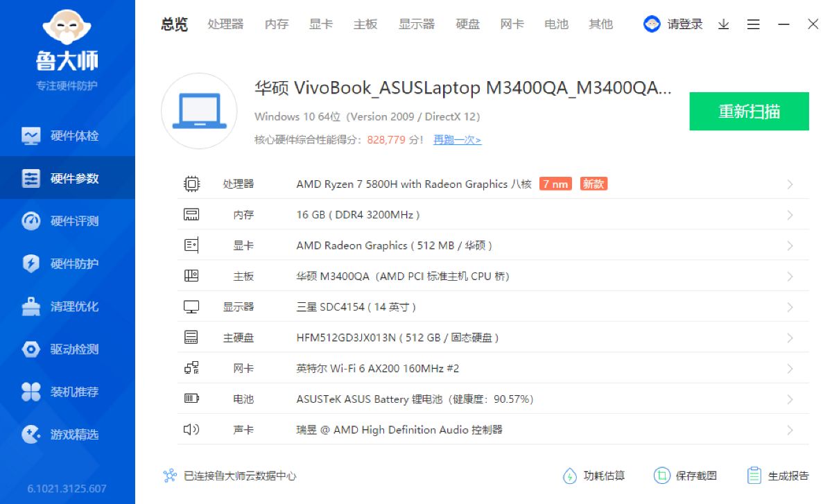
Task: Click the green 重新扫描 rescan button
Action: tap(749, 111)
